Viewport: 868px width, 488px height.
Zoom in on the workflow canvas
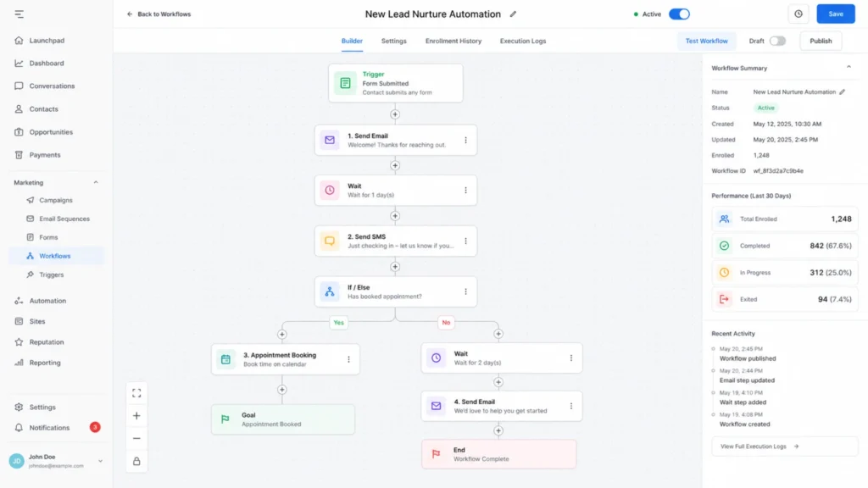pos(136,415)
